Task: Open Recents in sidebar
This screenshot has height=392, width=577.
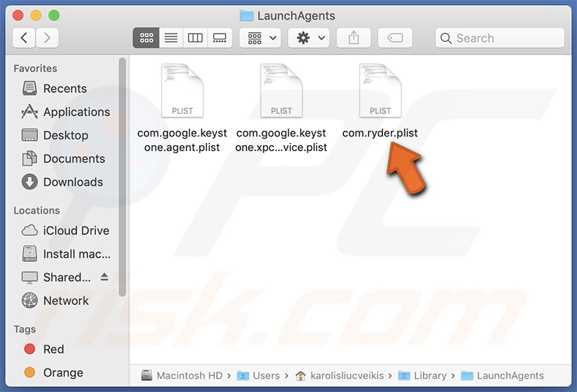Action: click(x=65, y=88)
